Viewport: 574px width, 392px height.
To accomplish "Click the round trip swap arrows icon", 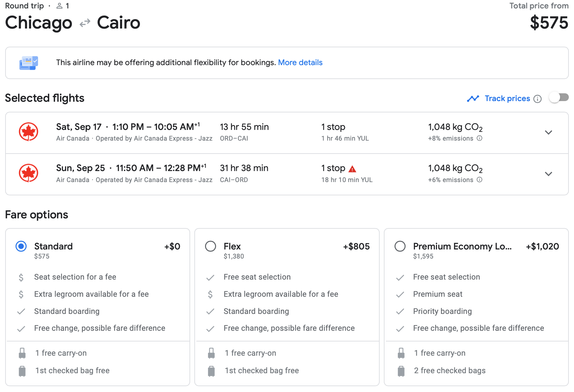I will [x=85, y=23].
